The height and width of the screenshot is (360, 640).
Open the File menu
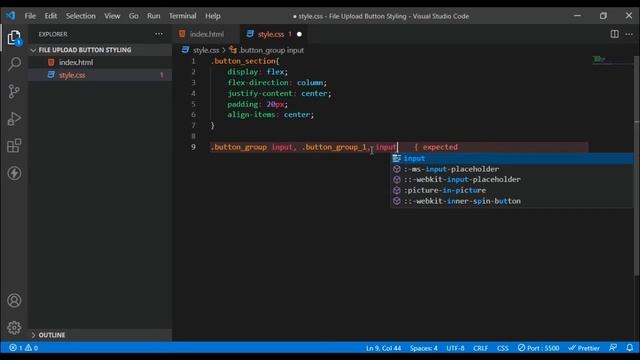(x=30, y=16)
